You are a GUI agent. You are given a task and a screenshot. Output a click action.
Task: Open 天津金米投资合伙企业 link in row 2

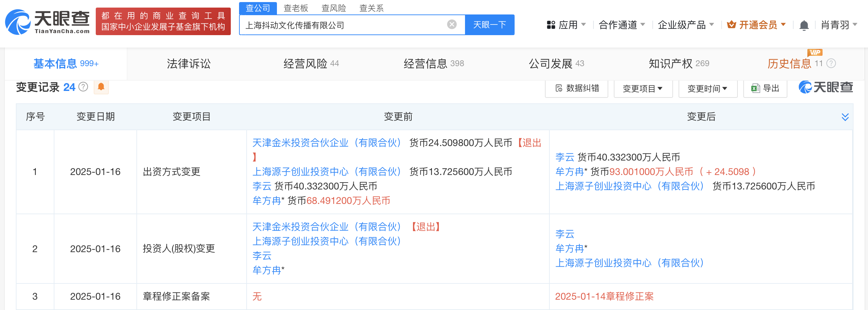tap(327, 227)
